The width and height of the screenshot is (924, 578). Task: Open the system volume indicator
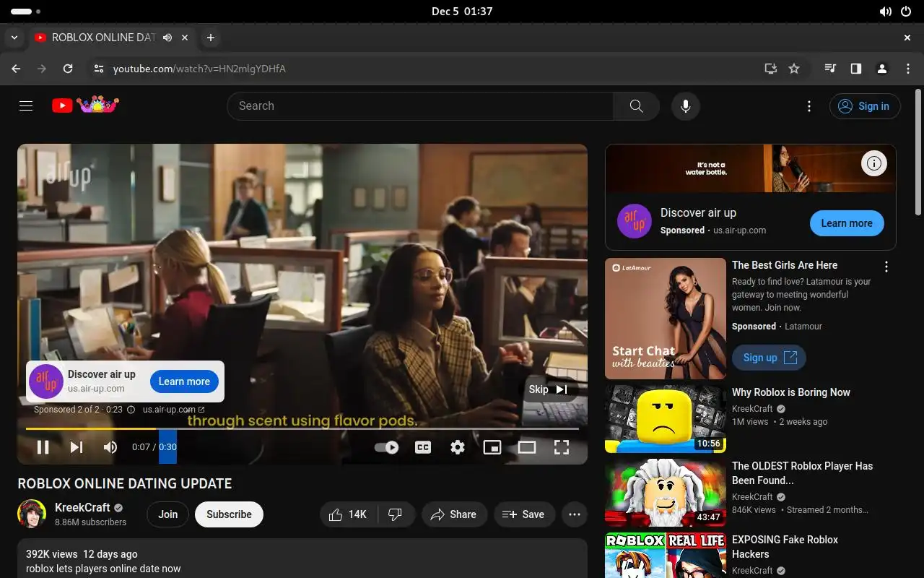(x=885, y=12)
